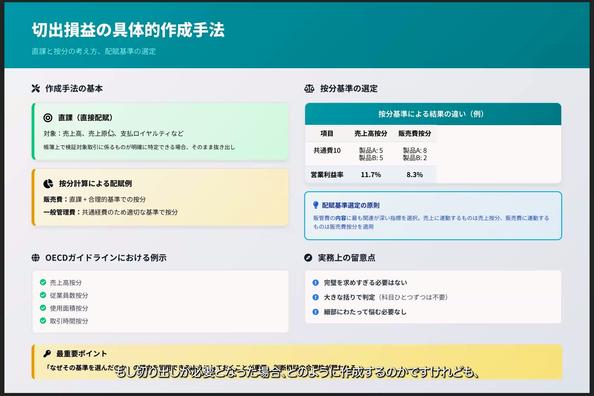Click the subtitle caption もし切り出しが必要となった場合
The width and height of the screenshot is (594, 396).
coord(296,373)
